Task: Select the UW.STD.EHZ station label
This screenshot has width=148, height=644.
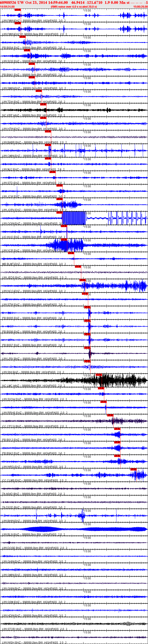Action: pyautogui.click(x=34, y=183)
